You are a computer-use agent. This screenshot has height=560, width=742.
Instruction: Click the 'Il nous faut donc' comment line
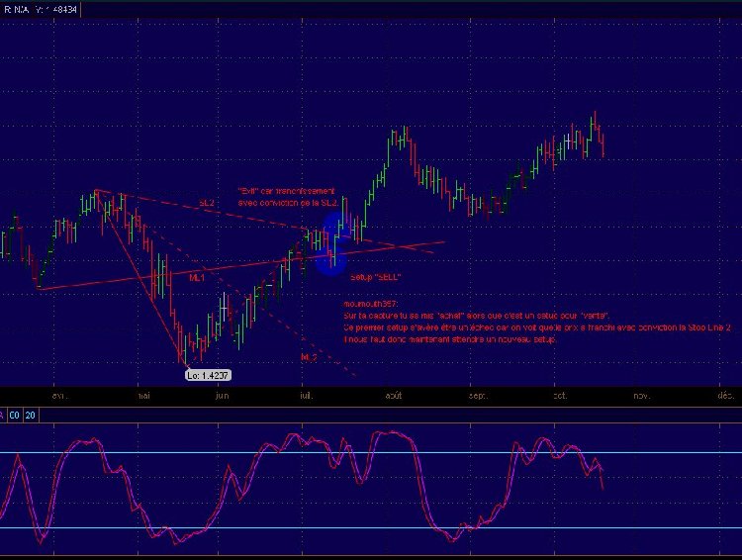tap(450, 339)
